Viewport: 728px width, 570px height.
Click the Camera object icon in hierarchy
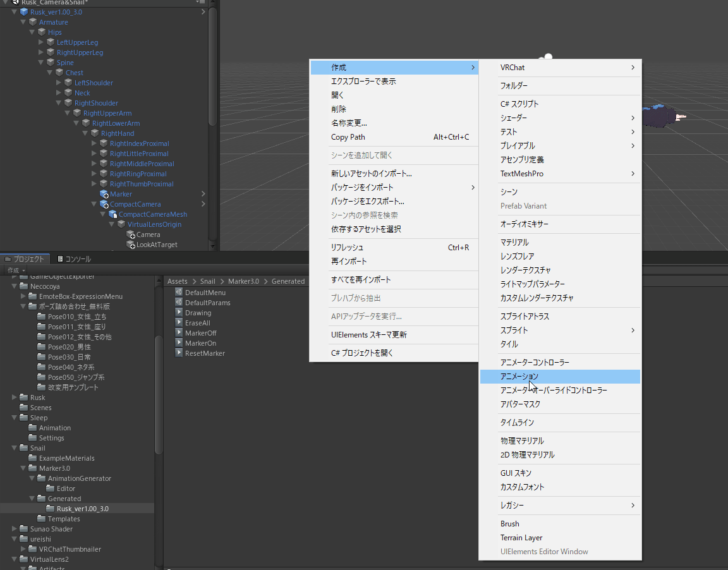[131, 234]
